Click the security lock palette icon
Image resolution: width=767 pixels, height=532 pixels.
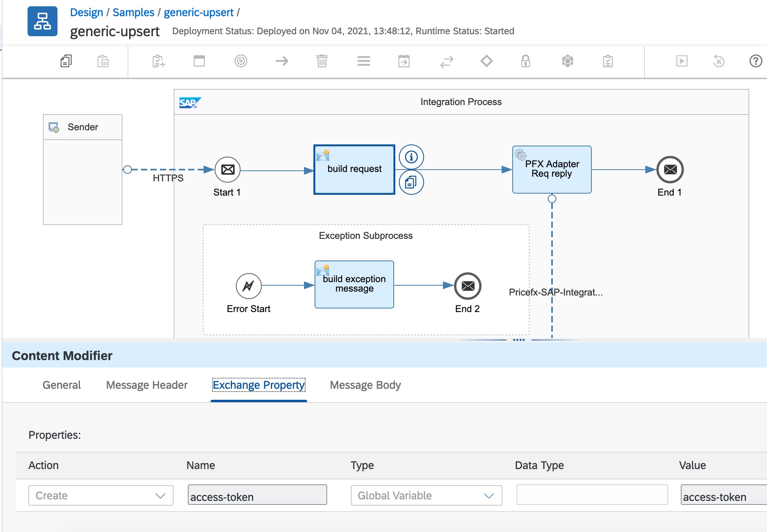525,61
